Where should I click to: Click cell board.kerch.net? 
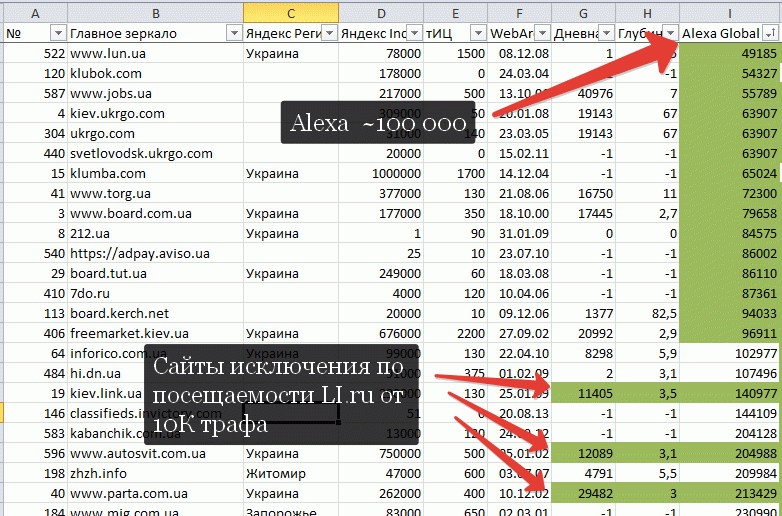pos(156,313)
